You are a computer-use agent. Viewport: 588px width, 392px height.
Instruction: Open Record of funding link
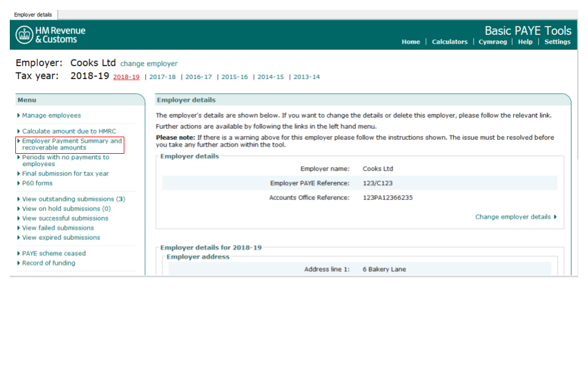coord(48,263)
